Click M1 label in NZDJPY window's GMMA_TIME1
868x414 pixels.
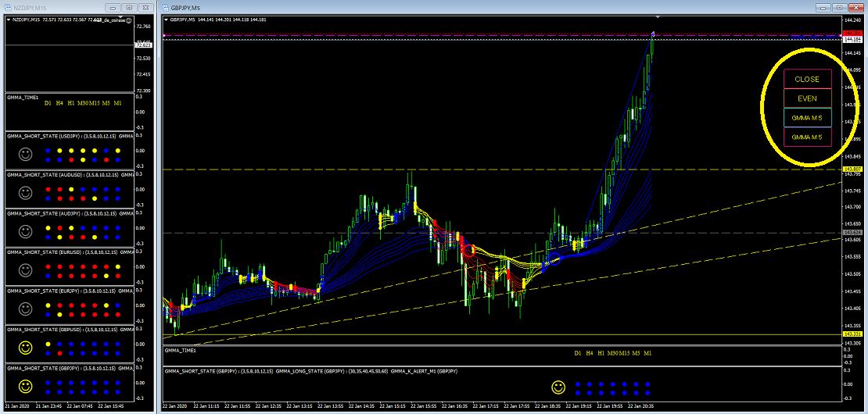click(x=118, y=103)
